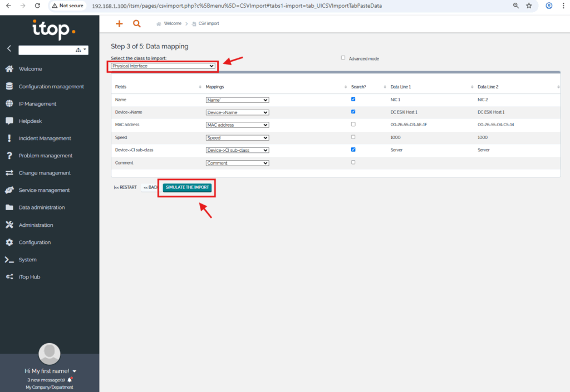Image resolution: width=570 pixels, height=392 pixels.
Task: Open the Physical Interface class dropdown
Action: point(163,66)
